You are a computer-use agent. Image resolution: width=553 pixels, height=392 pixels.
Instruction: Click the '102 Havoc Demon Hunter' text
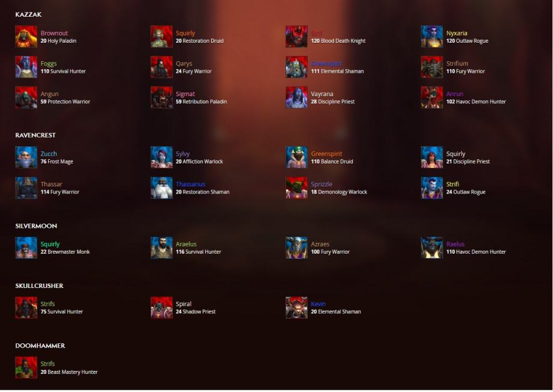476,102
